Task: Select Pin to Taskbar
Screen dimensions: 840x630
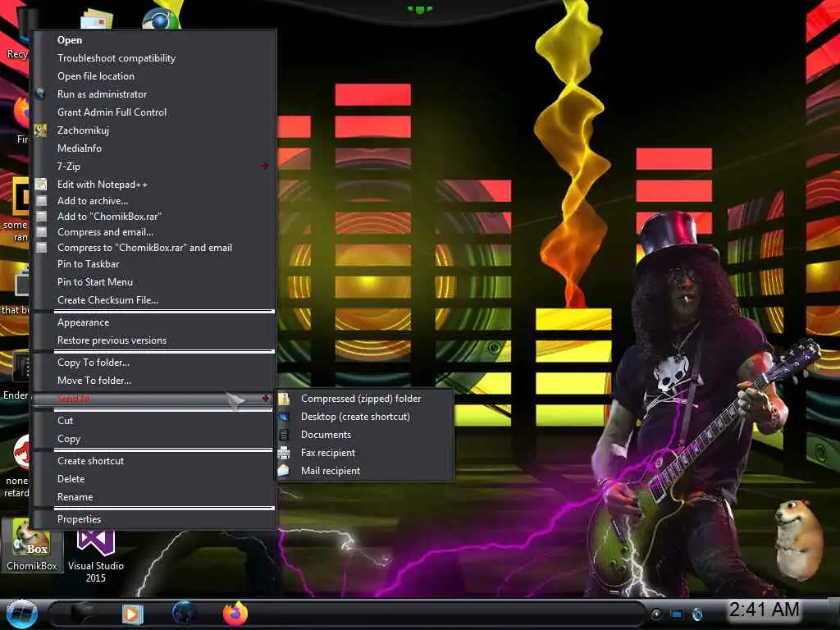Action: (153, 264)
